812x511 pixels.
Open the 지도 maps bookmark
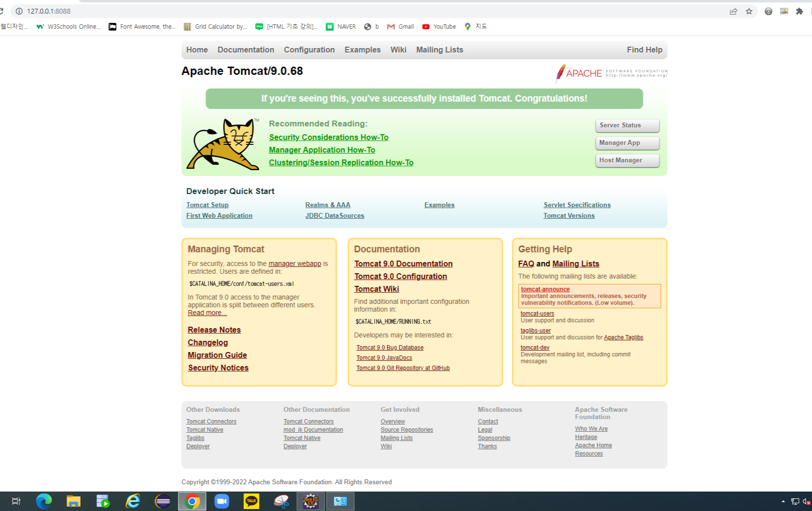pyautogui.click(x=476, y=27)
